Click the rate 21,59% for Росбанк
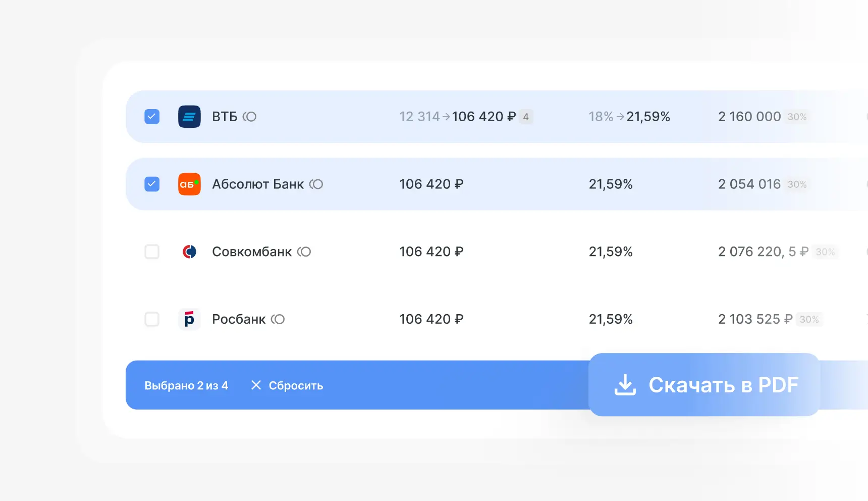The image size is (868, 501). (611, 319)
